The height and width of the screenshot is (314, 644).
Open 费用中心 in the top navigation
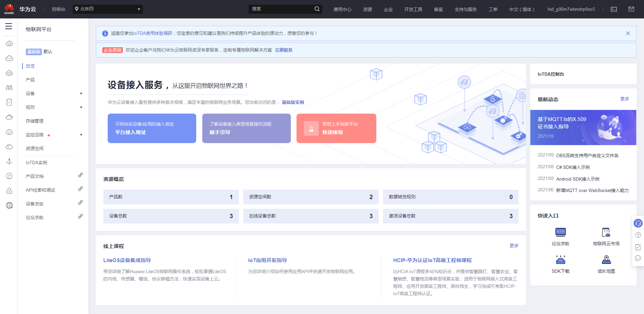(342, 9)
